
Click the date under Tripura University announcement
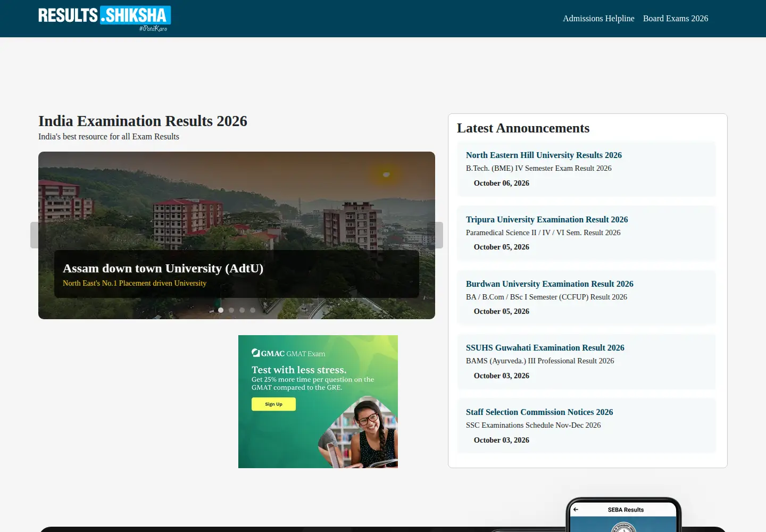coord(502,247)
